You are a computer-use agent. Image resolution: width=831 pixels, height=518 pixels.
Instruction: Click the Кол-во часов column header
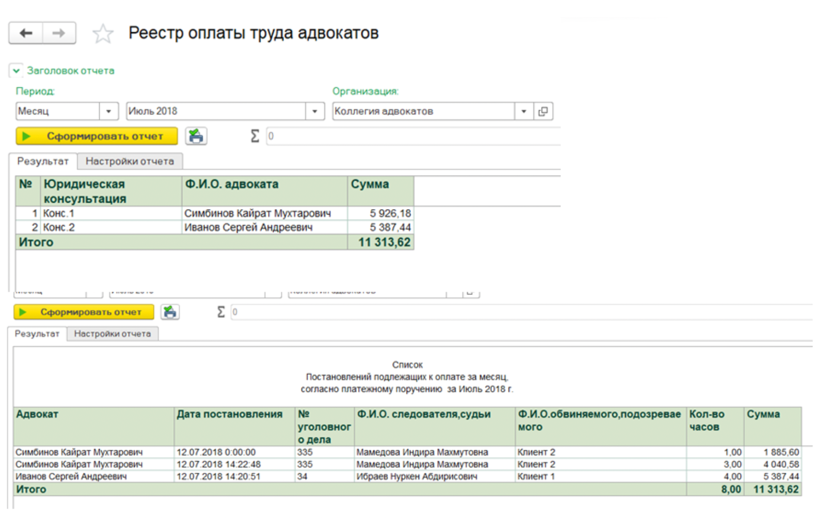coord(715,427)
